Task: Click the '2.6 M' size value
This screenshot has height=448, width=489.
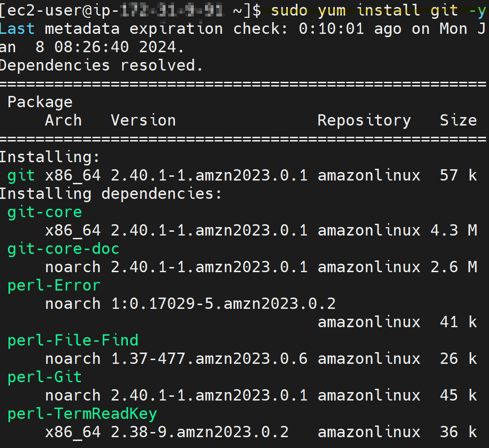Action: pyautogui.click(x=454, y=267)
